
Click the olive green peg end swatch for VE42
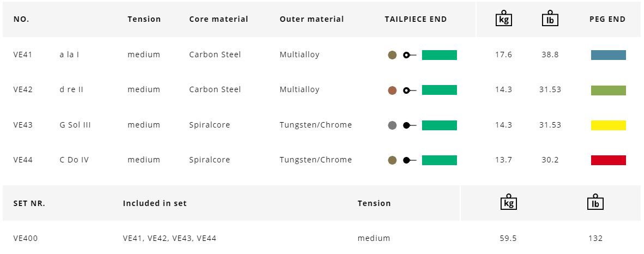[608, 90]
